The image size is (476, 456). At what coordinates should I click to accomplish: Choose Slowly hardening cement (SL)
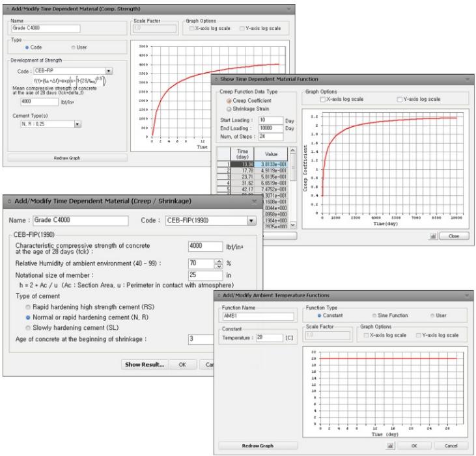coord(28,328)
